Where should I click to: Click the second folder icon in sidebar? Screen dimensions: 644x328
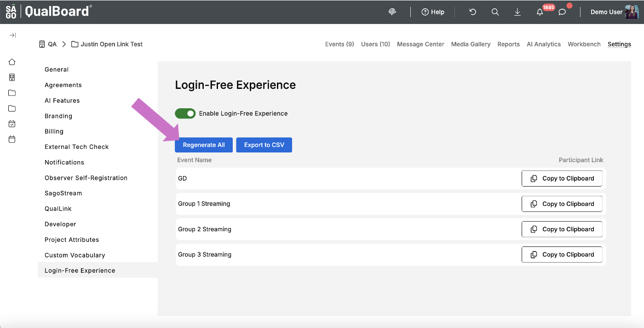pos(12,109)
